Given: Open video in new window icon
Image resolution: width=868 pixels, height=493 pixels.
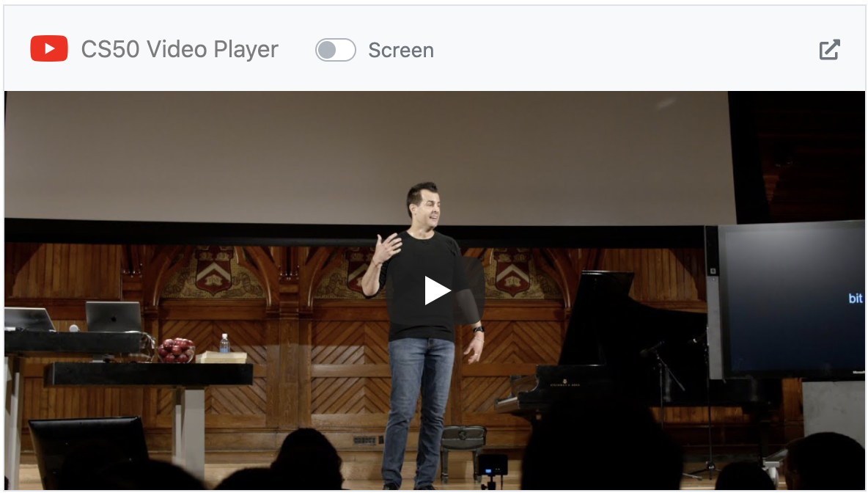Looking at the screenshot, I should tap(829, 49).
